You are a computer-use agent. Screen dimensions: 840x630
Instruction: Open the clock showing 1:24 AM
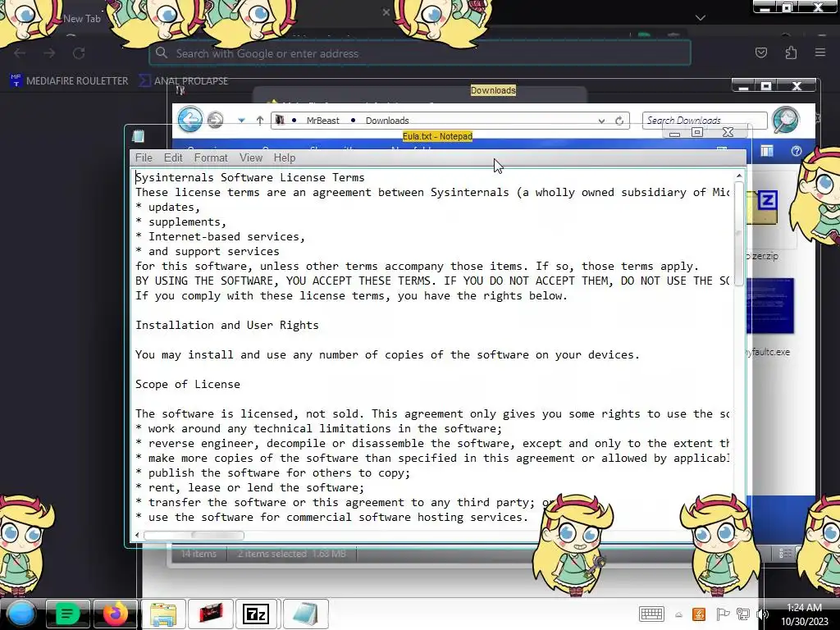point(804,614)
